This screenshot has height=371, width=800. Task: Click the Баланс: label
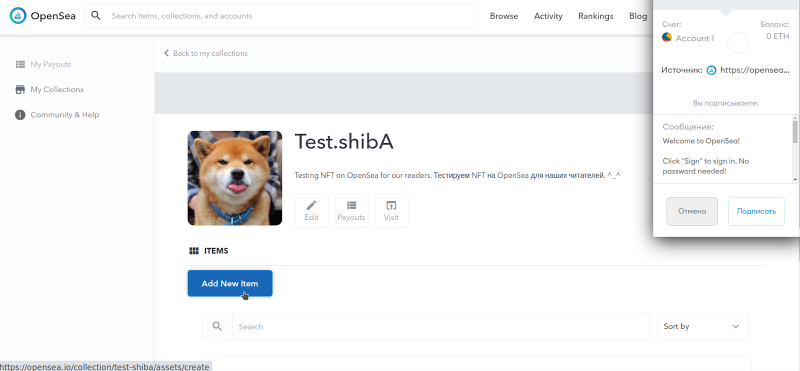tap(774, 24)
